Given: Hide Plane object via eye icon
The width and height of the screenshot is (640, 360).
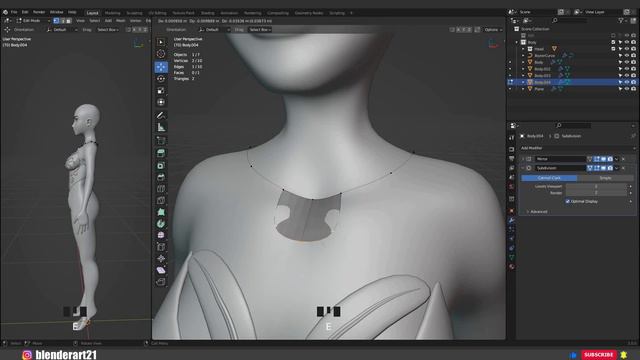Looking at the screenshot, I should tap(627, 89).
